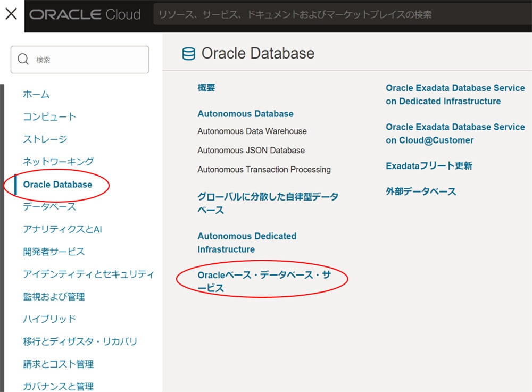Viewport: 532px width, 392px height.
Task: Open Autonomous Transaction Processing
Action: coord(264,169)
